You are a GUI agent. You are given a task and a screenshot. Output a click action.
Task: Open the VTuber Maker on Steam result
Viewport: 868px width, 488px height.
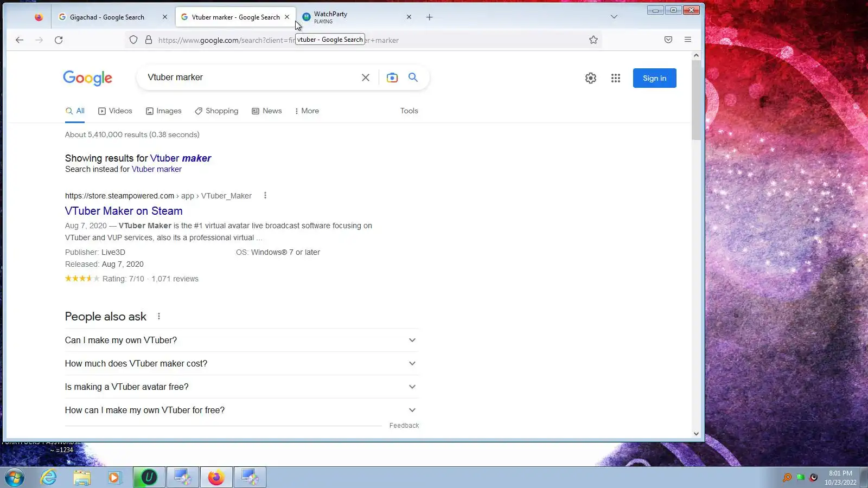[x=124, y=211]
